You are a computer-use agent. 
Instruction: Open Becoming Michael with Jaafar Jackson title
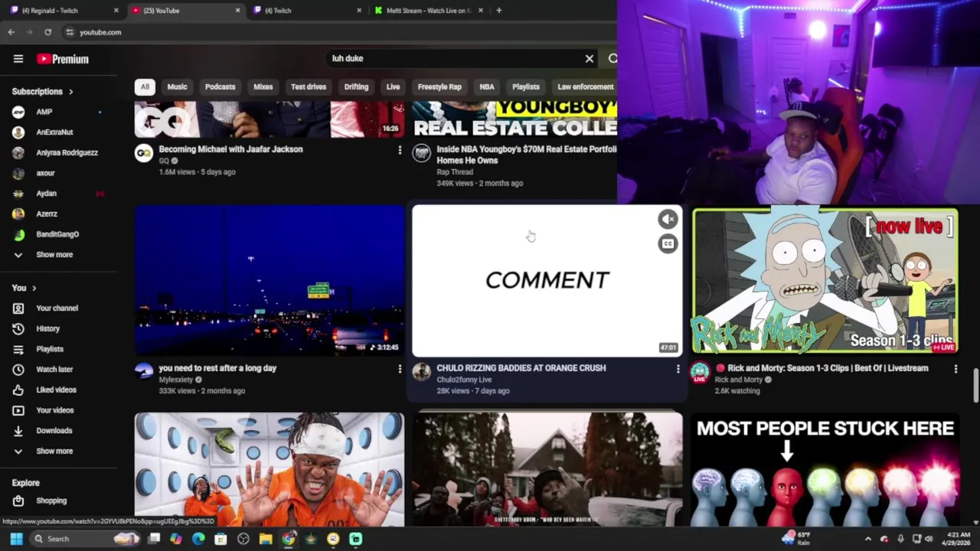coord(230,149)
